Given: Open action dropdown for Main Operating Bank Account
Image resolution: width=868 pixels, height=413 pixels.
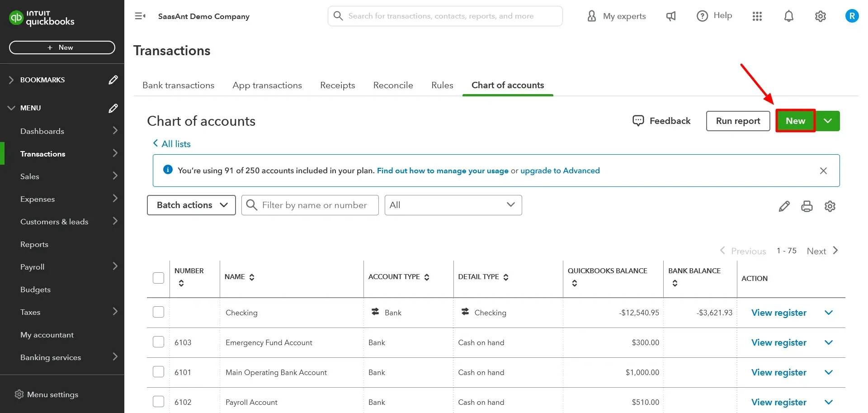Looking at the screenshot, I should 829,372.
